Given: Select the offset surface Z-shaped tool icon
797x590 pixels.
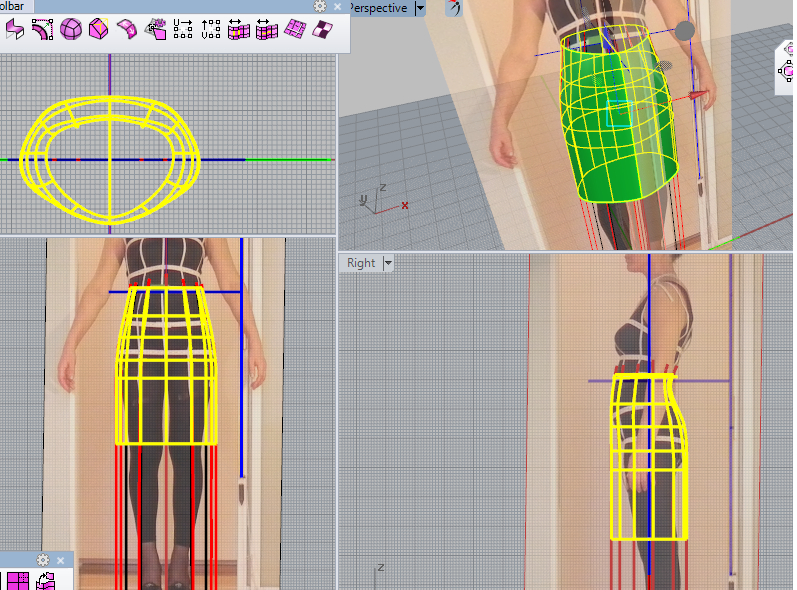Looking at the screenshot, I should coord(15,29).
